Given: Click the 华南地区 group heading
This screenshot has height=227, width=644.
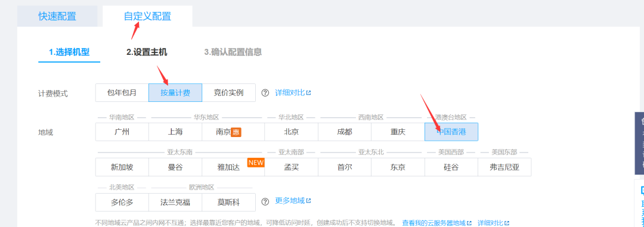Looking at the screenshot, I should 122,117.
